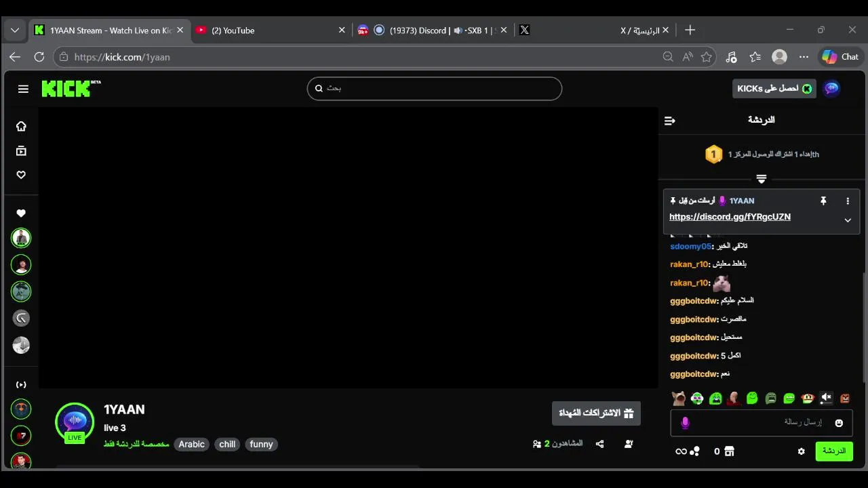This screenshot has width=868, height=488.
Task: Open the Kick shop icon
Action: tap(729, 451)
